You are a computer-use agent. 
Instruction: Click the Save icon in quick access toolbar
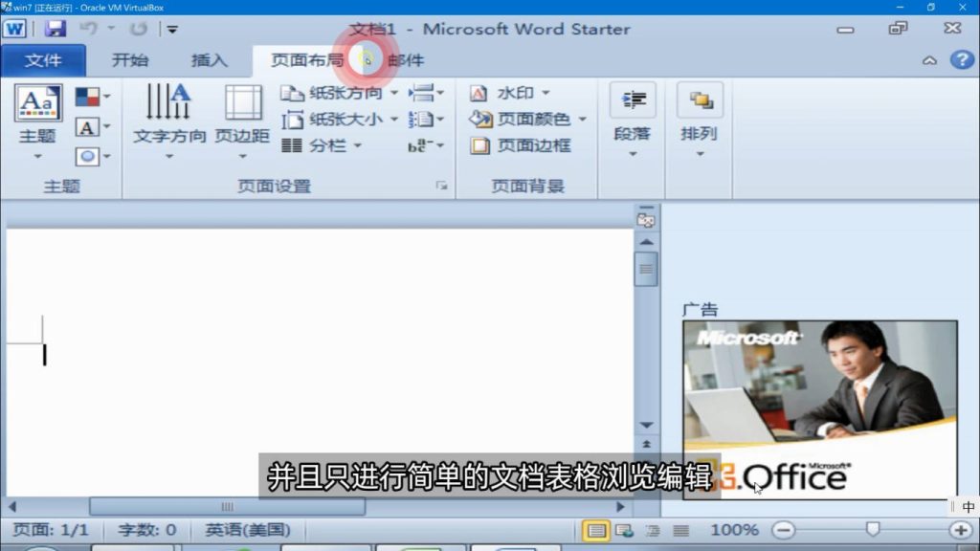click(x=56, y=29)
